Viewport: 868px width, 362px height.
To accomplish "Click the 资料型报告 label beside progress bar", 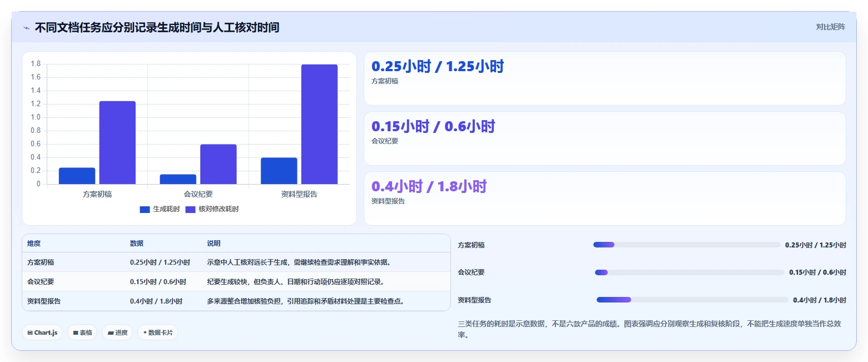I will pos(474,300).
